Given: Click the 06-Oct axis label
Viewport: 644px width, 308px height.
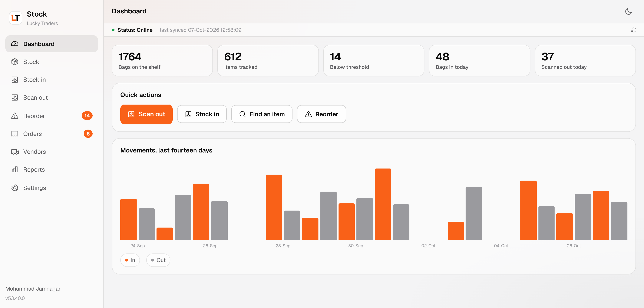Looking at the screenshot, I should [x=574, y=246].
